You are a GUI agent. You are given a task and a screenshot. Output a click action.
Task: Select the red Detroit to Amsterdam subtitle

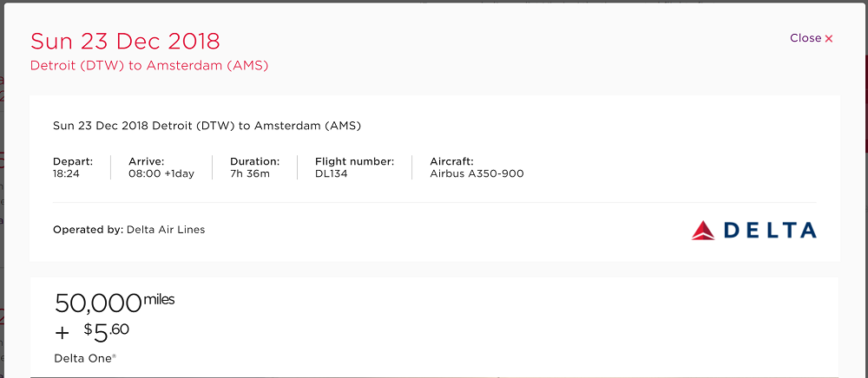coord(149,66)
